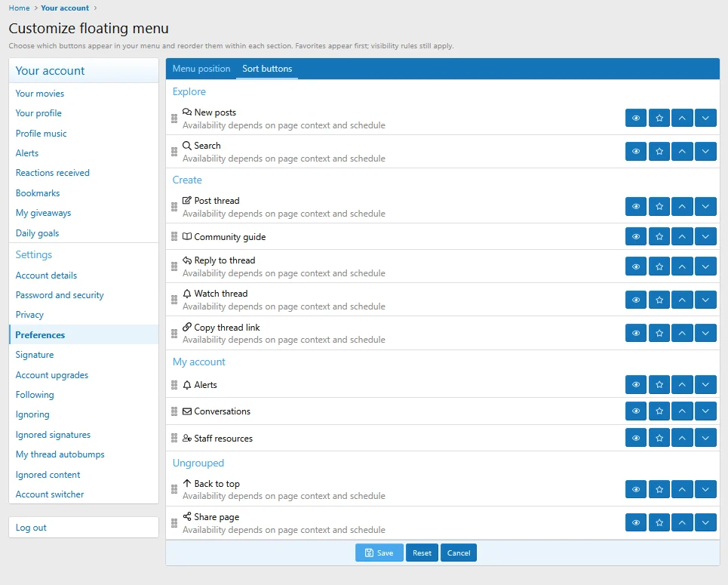Toggle Post thread visibility eye

coord(636,207)
